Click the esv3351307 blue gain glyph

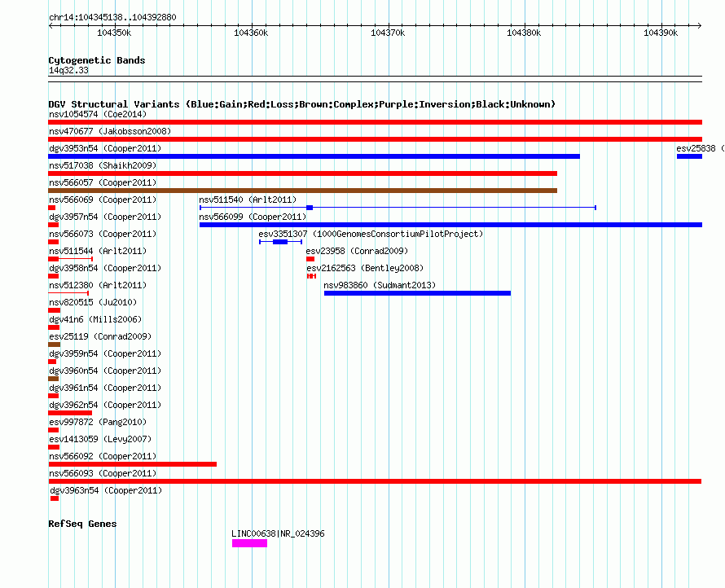point(281,242)
